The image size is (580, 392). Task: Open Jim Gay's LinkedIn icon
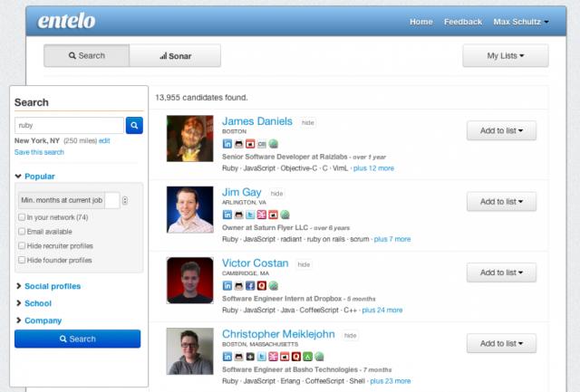coord(227,215)
